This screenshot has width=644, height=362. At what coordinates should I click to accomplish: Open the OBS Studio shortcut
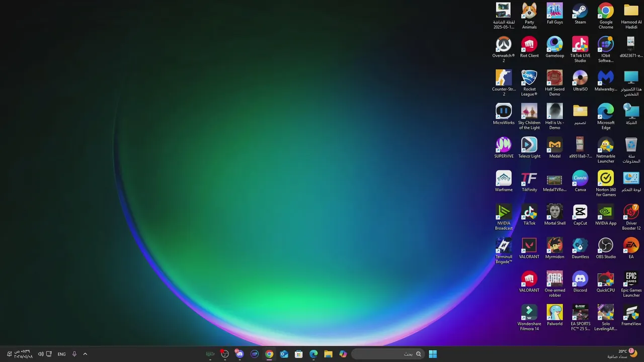(x=606, y=248)
